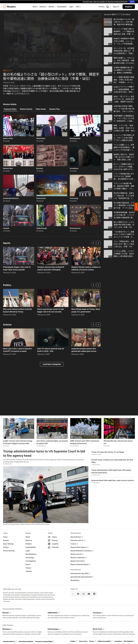Viewport: 138px width, 644px height.
Task: Click the Register button
Action: tap(129, 7)
